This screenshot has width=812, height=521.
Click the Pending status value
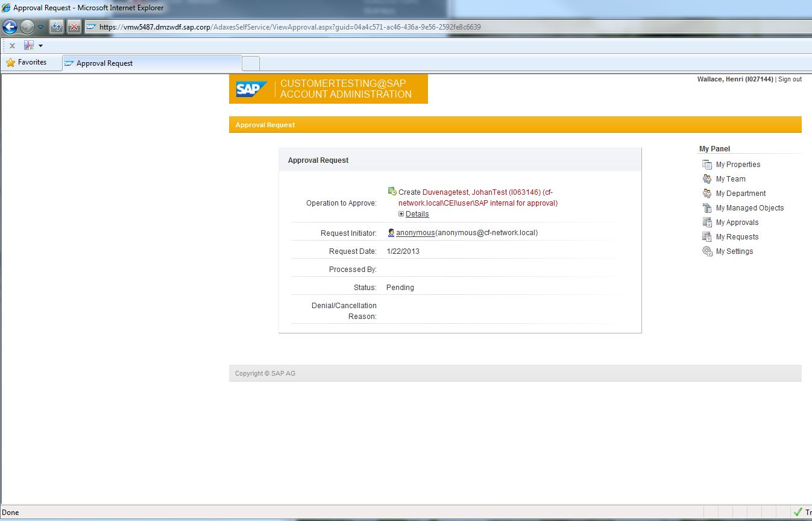click(x=400, y=287)
